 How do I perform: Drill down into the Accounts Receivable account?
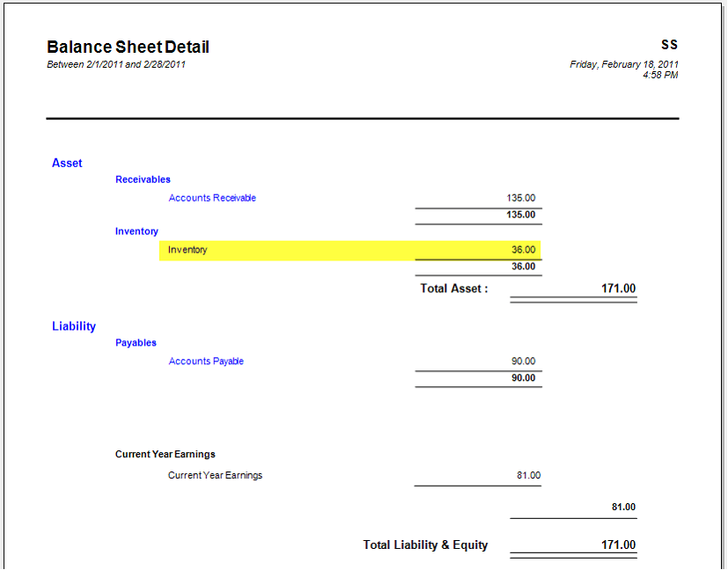point(212,198)
